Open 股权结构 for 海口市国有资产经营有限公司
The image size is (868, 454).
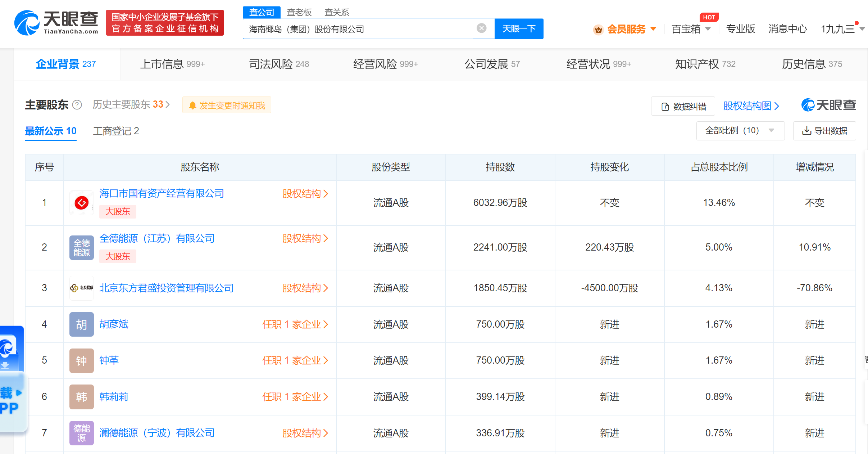[305, 194]
